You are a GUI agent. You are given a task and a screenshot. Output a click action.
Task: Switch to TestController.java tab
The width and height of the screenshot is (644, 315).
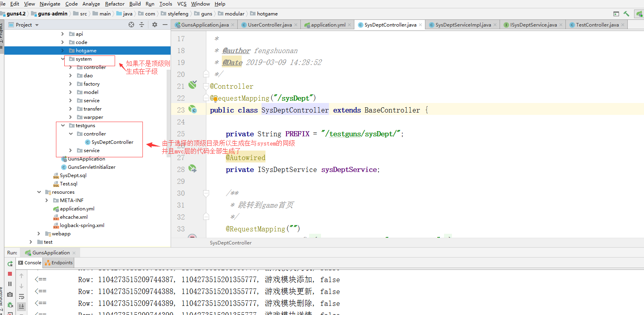[x=597, y=25]
